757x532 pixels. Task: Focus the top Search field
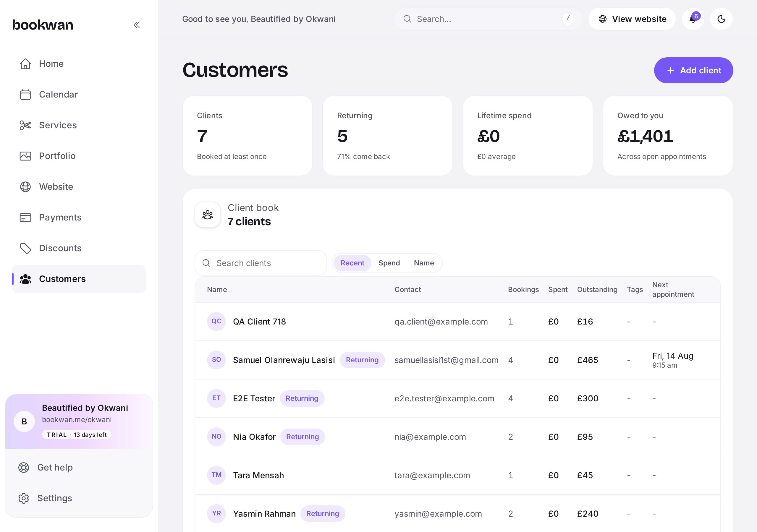pos(488,19)
